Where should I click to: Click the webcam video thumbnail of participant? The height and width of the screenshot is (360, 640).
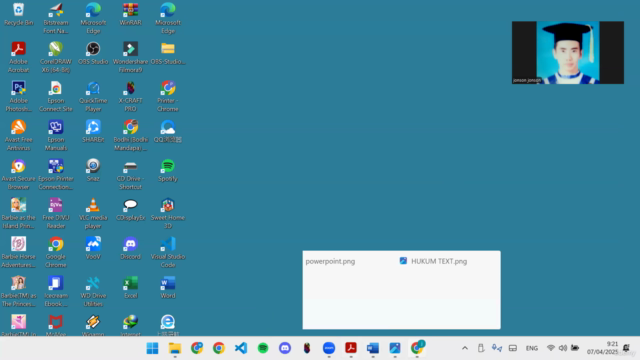coord(568,53)
